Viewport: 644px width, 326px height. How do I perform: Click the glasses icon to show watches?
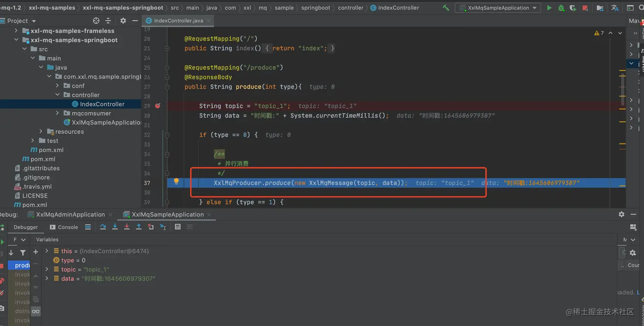click(x=36, y=312)
